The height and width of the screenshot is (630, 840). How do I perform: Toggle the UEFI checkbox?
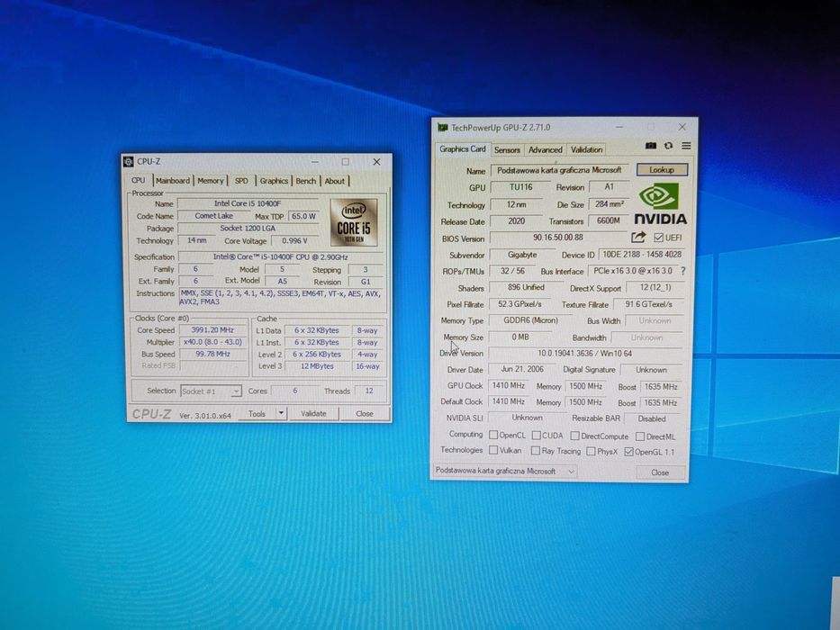659,238
